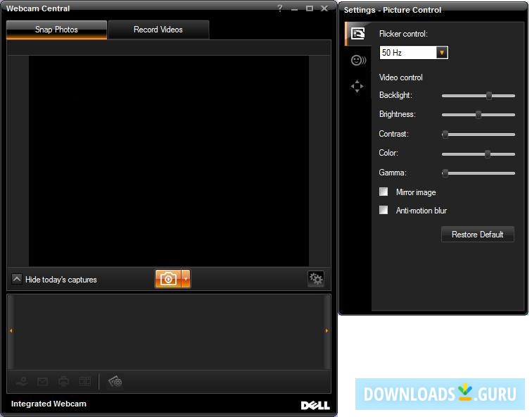
Task: Click the film reel video editor icon
Action: 115,382
